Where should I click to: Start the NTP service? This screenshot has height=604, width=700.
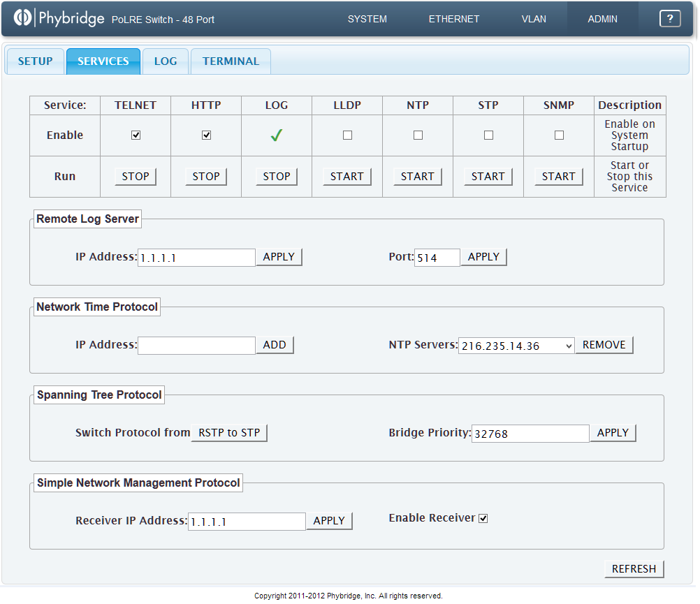[418, 177]
